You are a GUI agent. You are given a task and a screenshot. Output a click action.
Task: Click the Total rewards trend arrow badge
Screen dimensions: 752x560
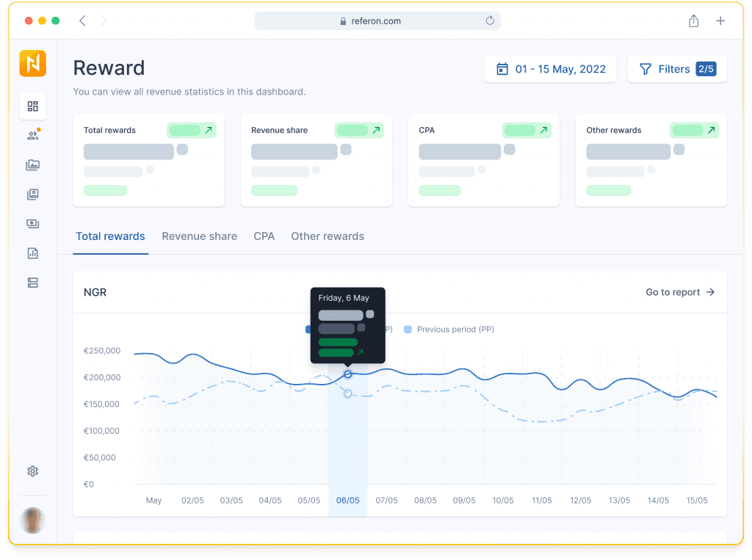pos(192,130)
